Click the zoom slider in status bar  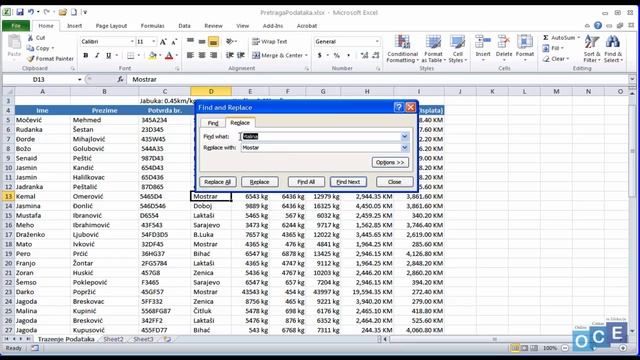tap(594, 348)
